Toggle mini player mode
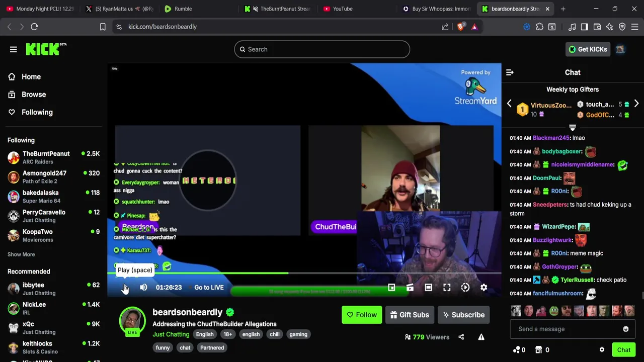Image resolution: width=644 pixels, height=362 pixels. pyautogui.click(x=391, y=288)
